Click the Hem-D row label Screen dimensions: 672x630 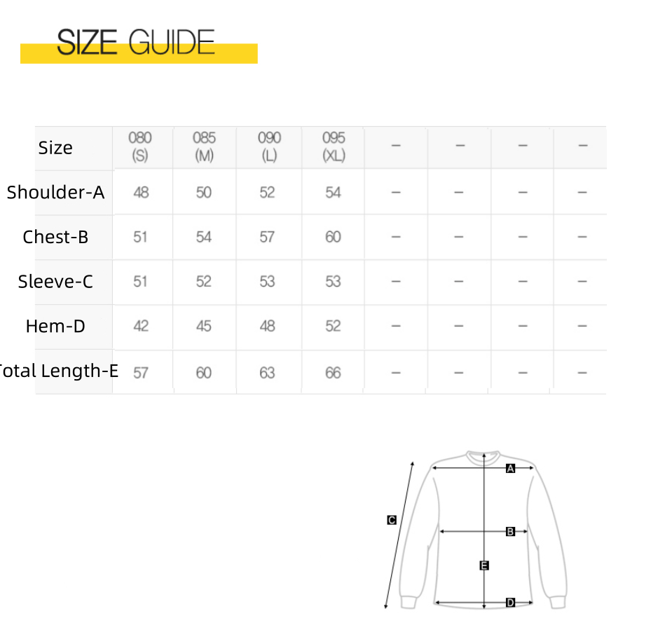[55, 326]
